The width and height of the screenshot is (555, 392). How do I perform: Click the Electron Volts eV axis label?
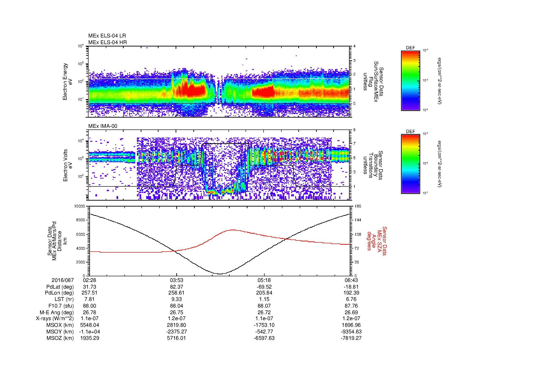click(68, 166)
